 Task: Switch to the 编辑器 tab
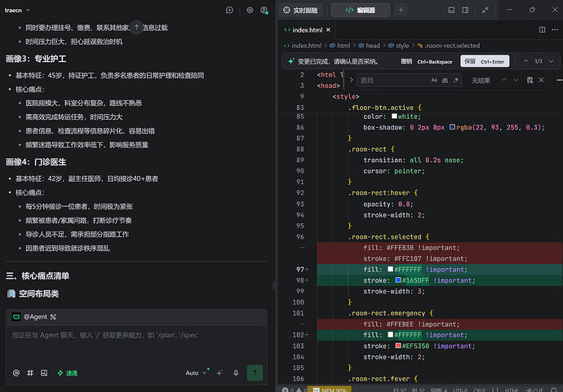[x=360, y=10]
